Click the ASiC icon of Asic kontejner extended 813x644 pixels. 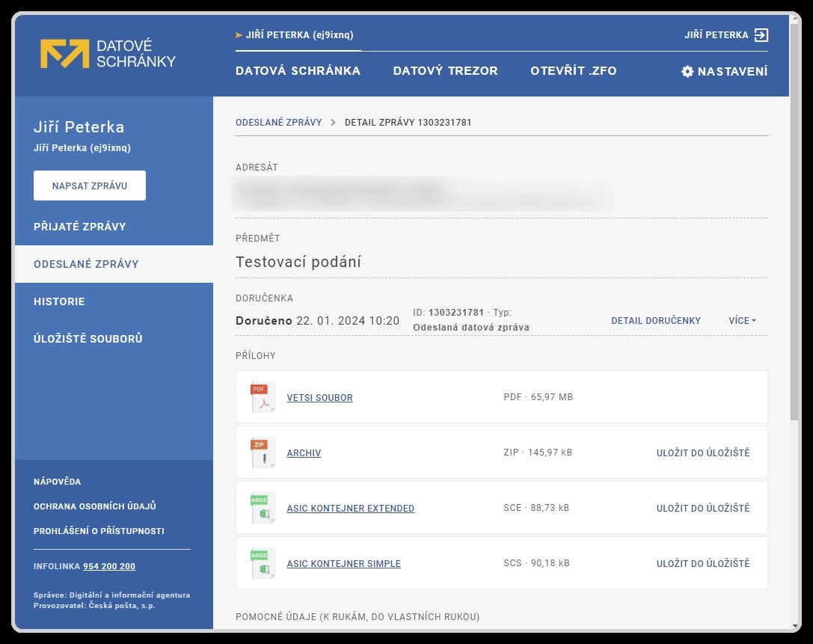(263, 508)
